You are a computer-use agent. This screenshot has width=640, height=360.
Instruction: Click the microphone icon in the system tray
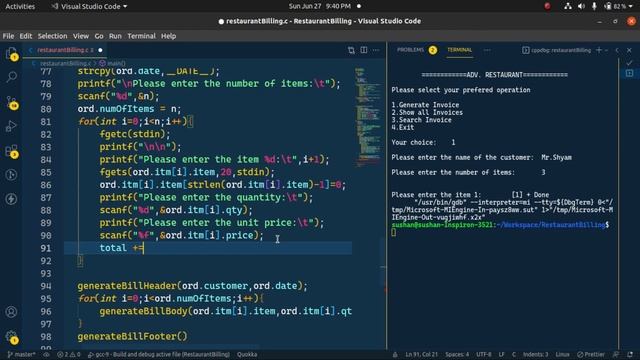594,6
